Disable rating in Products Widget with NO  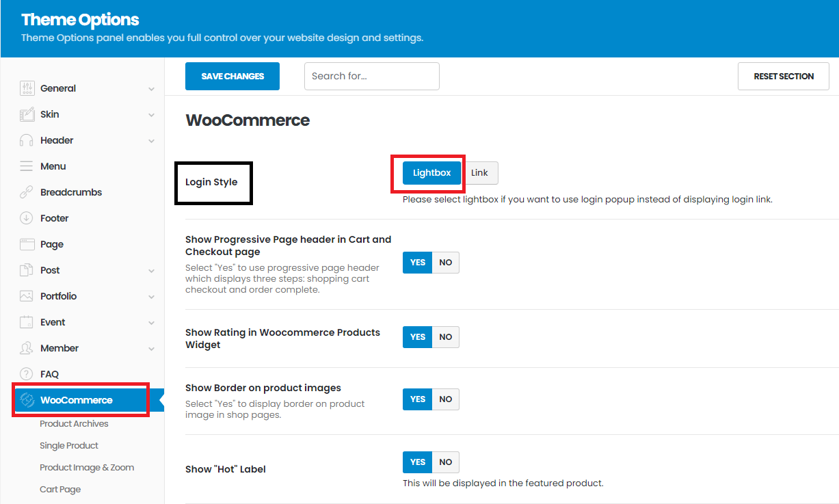(446, 337)
